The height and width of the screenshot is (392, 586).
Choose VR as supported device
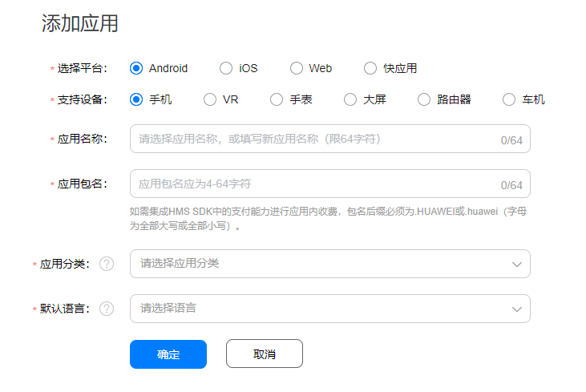click(x=210, y=99)
